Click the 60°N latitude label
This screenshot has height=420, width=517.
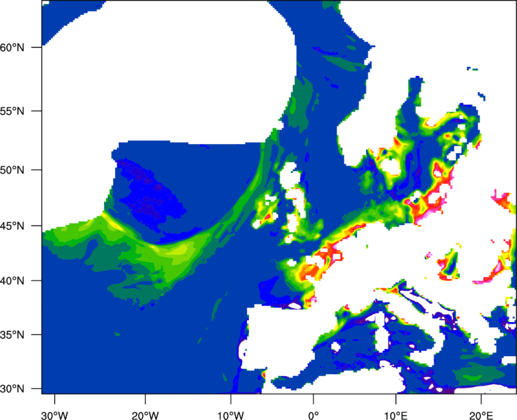pos(12,47)
